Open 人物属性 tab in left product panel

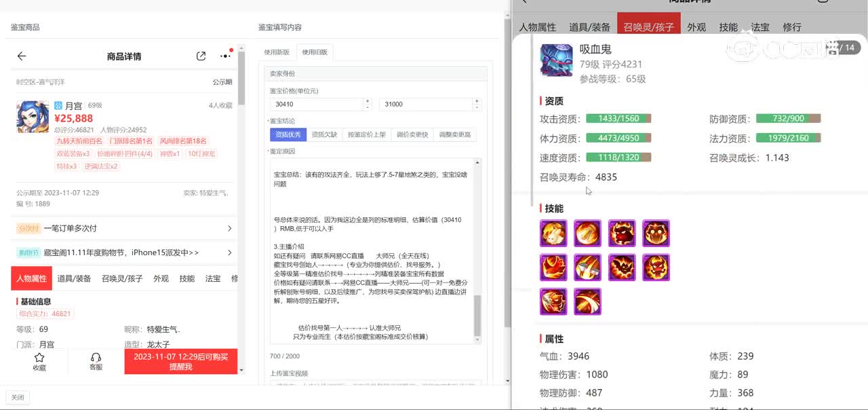[31, 278]
